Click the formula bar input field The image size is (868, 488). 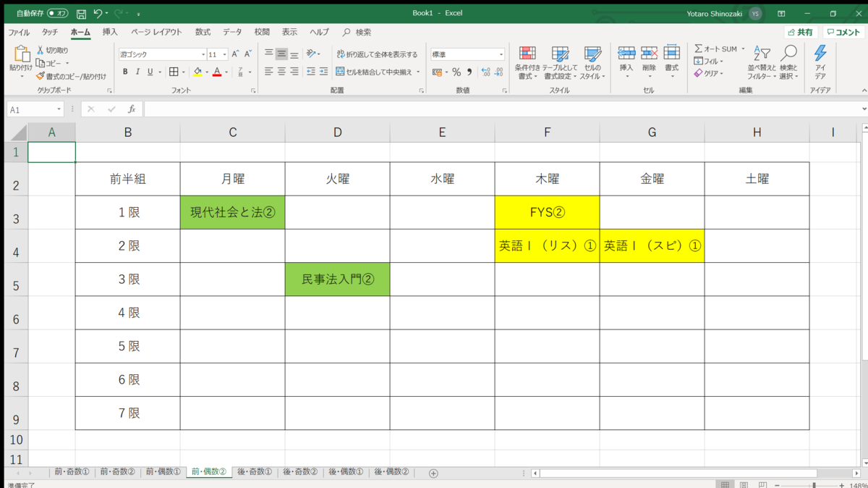(503, 109)
